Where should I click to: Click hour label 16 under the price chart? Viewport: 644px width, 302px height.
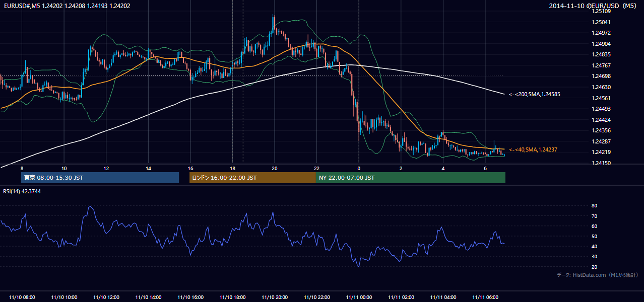tap(190, 168)
